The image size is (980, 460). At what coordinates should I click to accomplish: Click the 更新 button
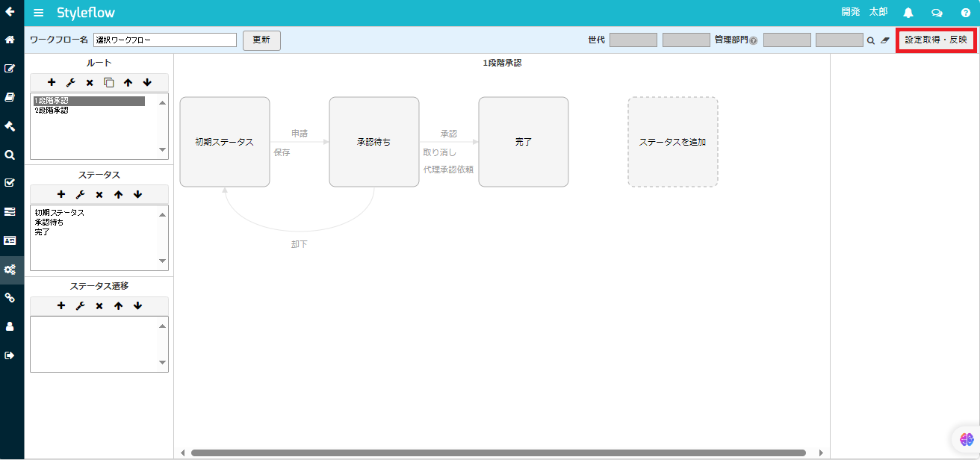[x=261, y=40]
